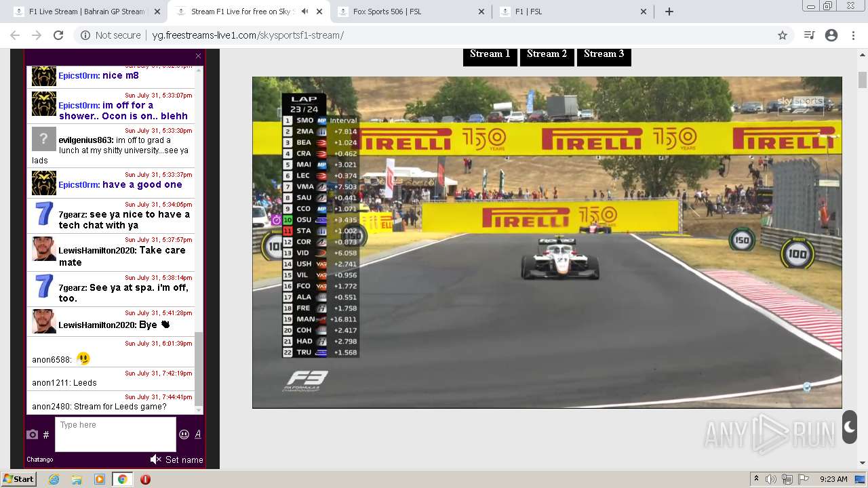The width and height of the screenshot is (868, 488).
Task: Click the Type here chat input
Action: [115, 434]
